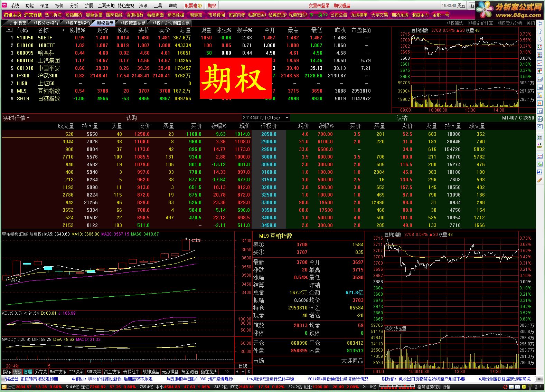Screen dimensions: 545x392
Task: Click the yellow icon left of 上证 index
Action: click(4, 387)
